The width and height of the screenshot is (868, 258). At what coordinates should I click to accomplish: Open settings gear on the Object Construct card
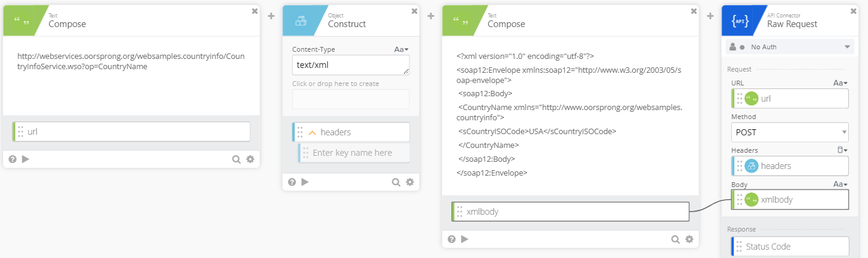410,182
